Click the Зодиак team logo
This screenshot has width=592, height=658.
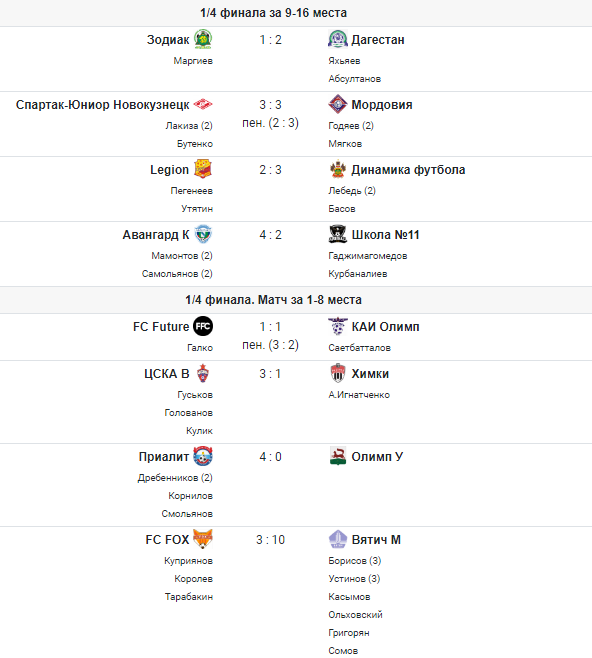pyautogui.click(x=203, y=39)
